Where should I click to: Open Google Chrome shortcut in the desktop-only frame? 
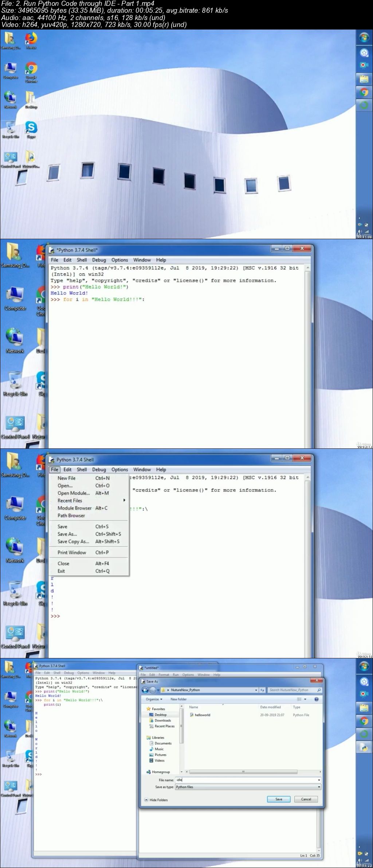pos(31,72)
